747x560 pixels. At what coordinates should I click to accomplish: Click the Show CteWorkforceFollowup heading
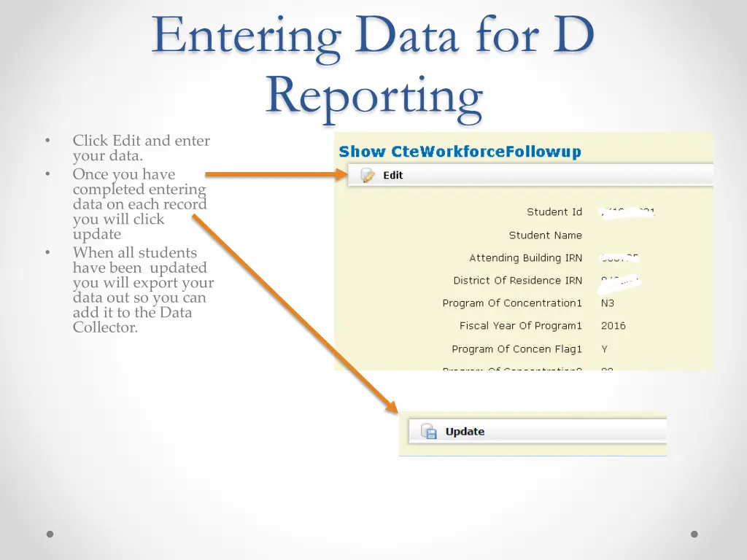460,152
